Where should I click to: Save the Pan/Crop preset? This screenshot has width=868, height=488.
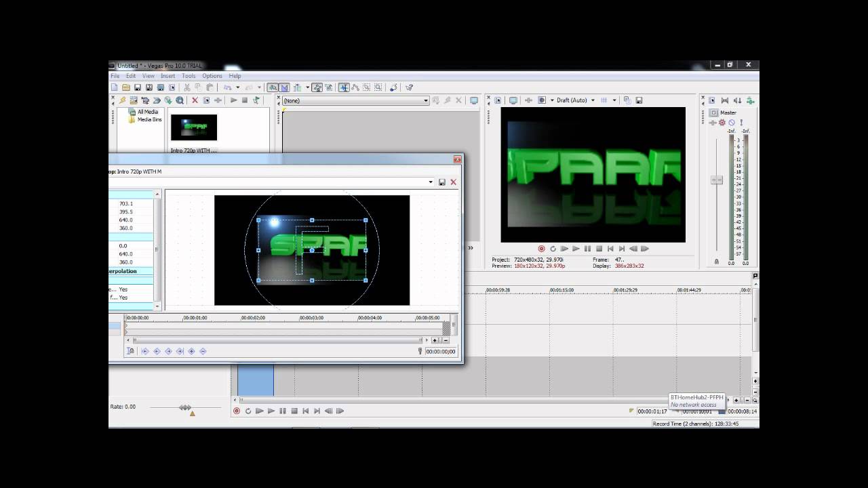(442, 182)
